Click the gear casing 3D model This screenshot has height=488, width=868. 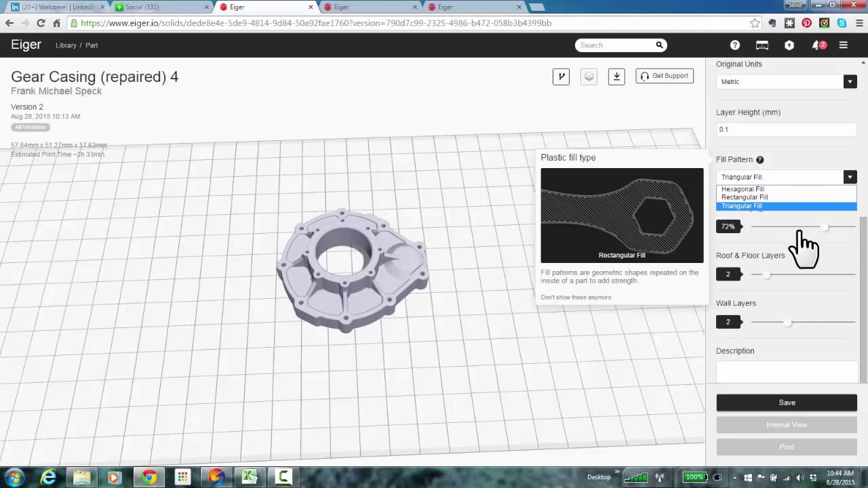(352, 270)
